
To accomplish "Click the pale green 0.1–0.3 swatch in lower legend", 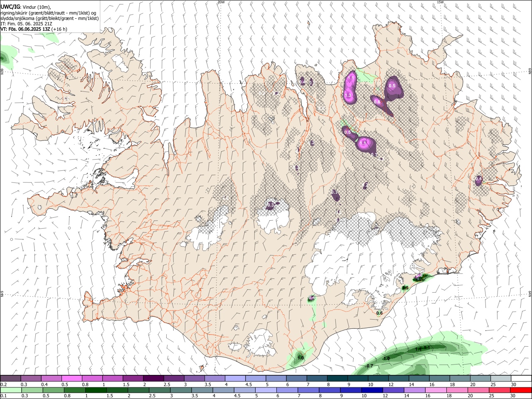I will [10, 390].
